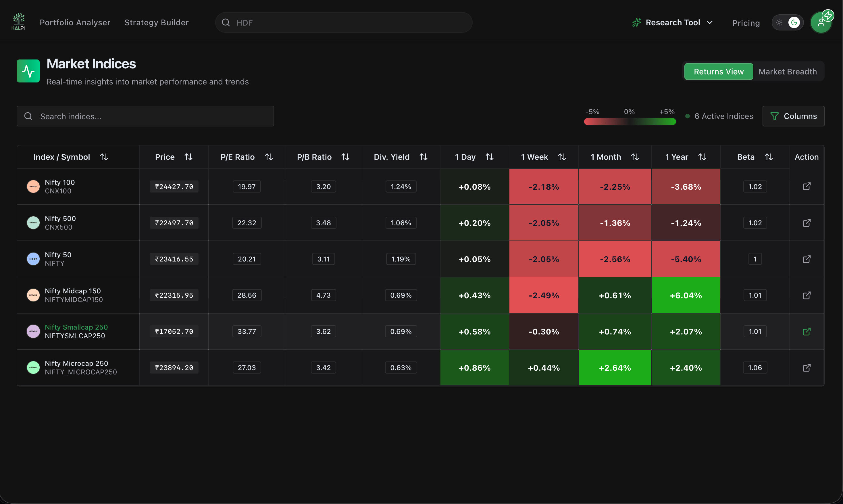Click the returns color scale legend bar

click(x=630, y=122)
